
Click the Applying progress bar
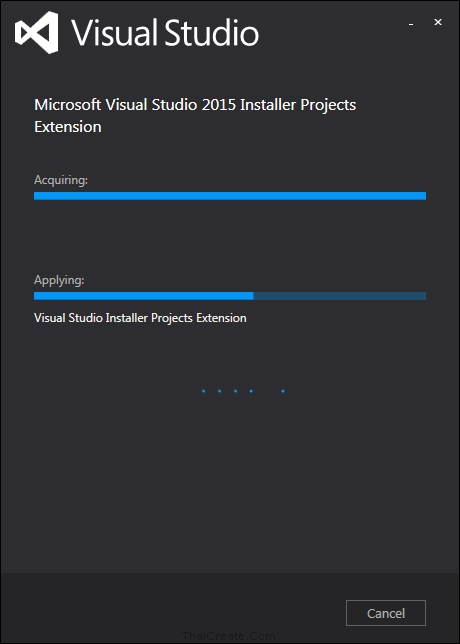pyautogui.click(x=230, y=296)
